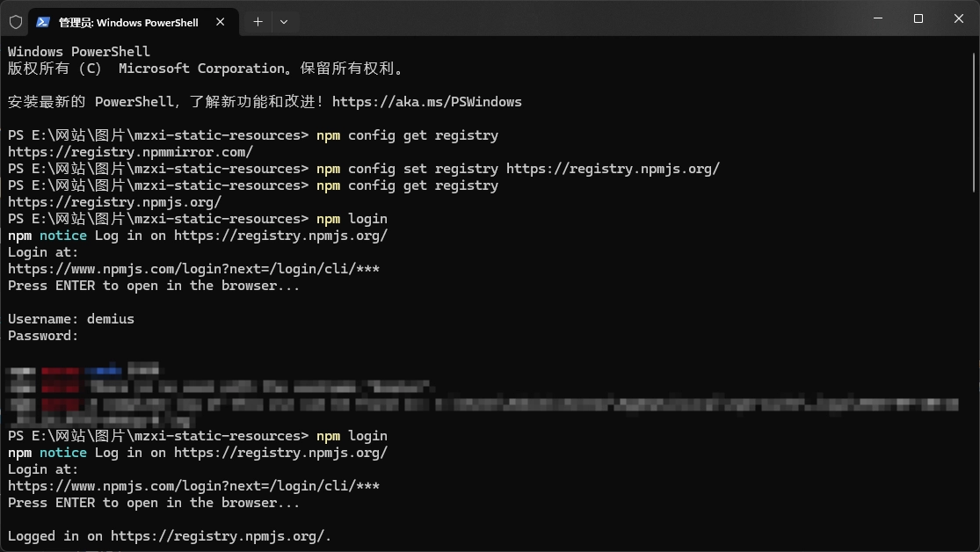Expand the new tab profile dropdown
This screenshot has width=980, height=552.
pos(283,22)
